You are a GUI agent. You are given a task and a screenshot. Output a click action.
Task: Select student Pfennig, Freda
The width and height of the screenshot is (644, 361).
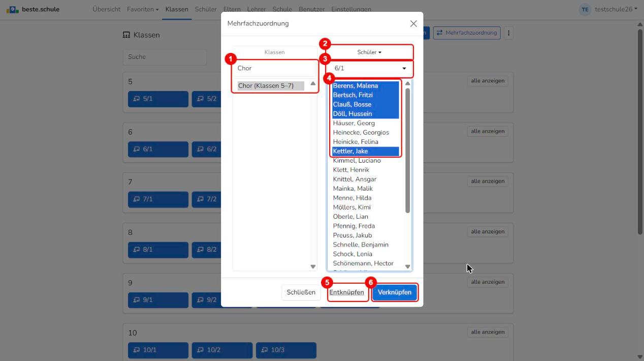(366, 226)
